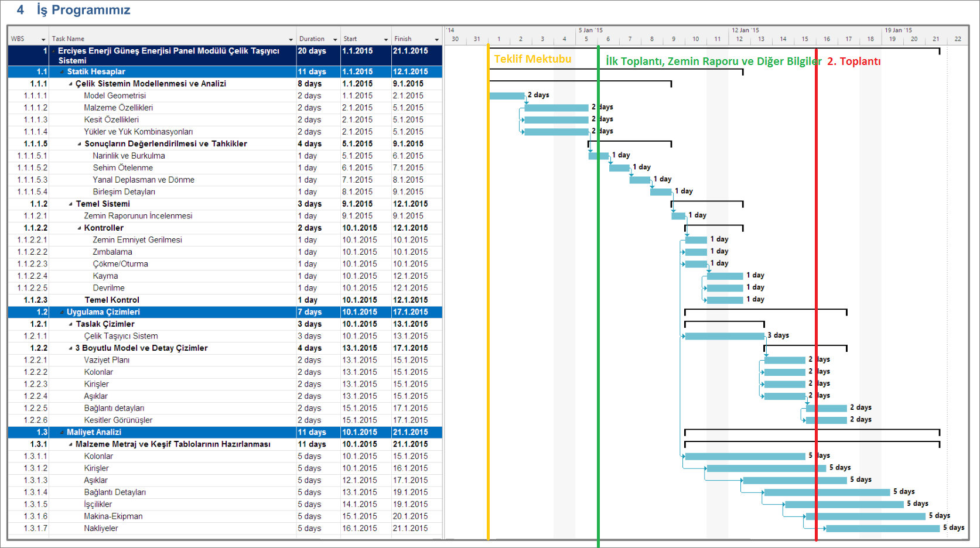The width and height of the screenshot is (980, 548).
Task: Open the Task Name column dropdown arrow
Action: [291, 39]
